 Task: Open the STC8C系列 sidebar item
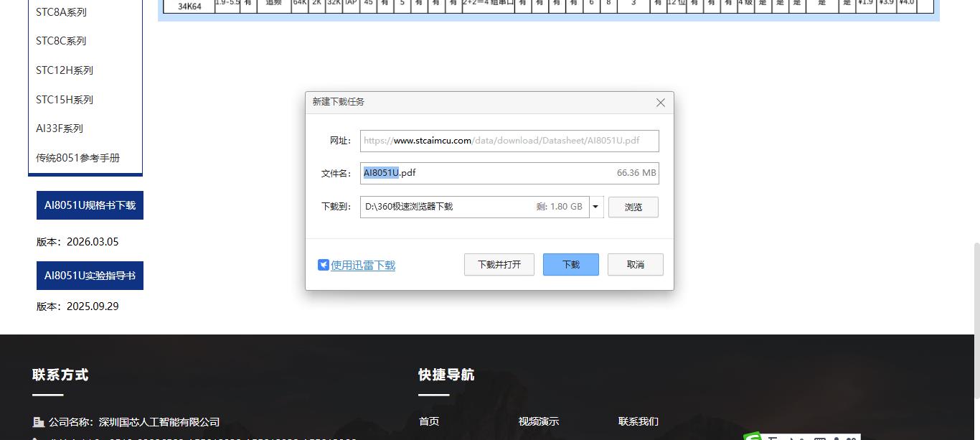(x=61, y=41)
